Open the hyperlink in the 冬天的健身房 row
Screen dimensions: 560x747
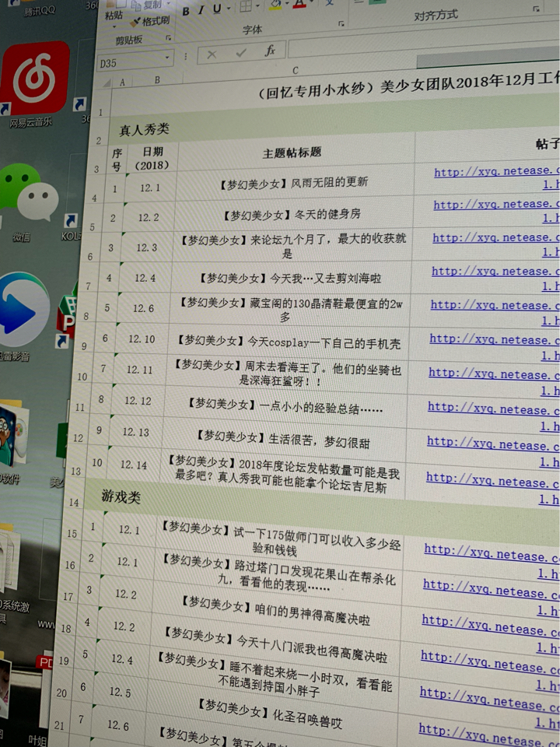[495, 205]
